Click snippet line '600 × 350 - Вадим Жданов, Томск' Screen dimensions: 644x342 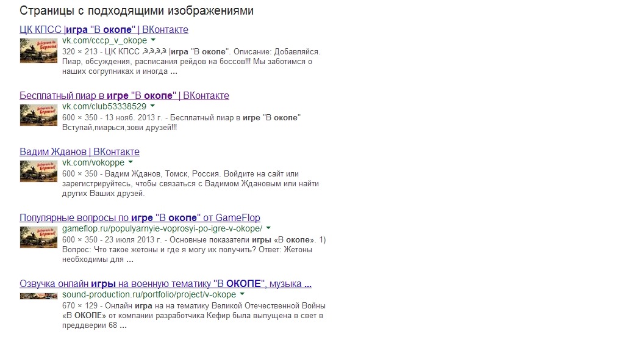(x=181, y=173)
